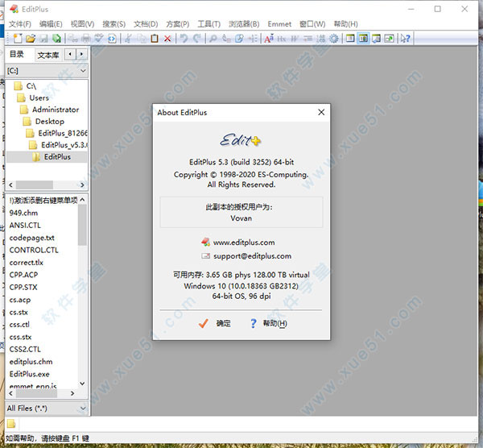Click the Find magnifier icon in toolbar
This screenshot has height=448, width=483.
pos(213,38)
